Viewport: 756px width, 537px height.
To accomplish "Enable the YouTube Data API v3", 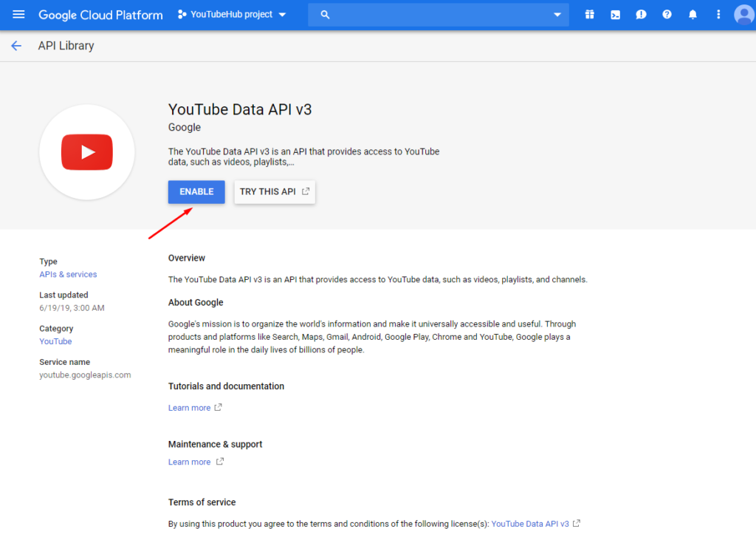I will pos(196,191).
